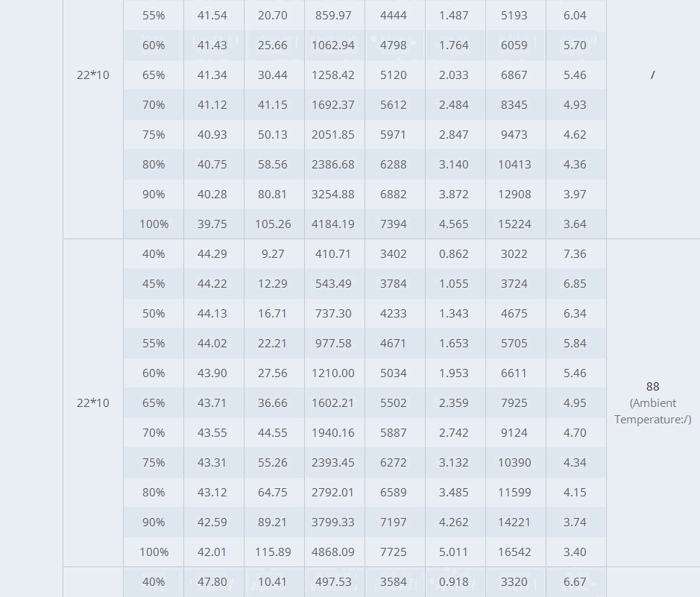Select the second 22*10 propeller cell

tap(93, 403)
